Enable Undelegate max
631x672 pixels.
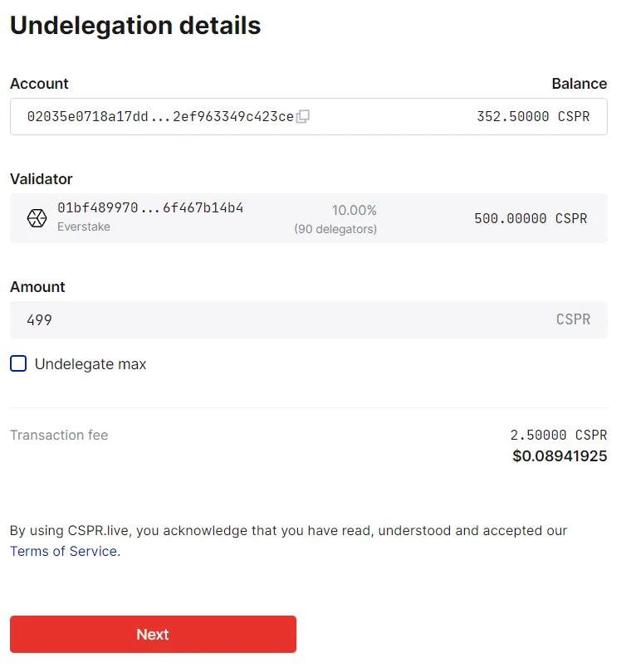point(17,363)
